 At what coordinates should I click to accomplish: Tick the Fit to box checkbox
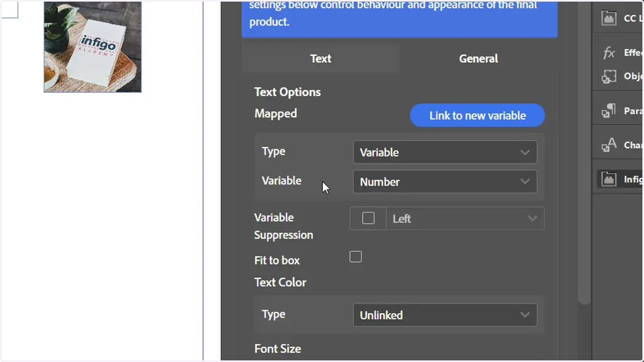click(x=355, y=257)
